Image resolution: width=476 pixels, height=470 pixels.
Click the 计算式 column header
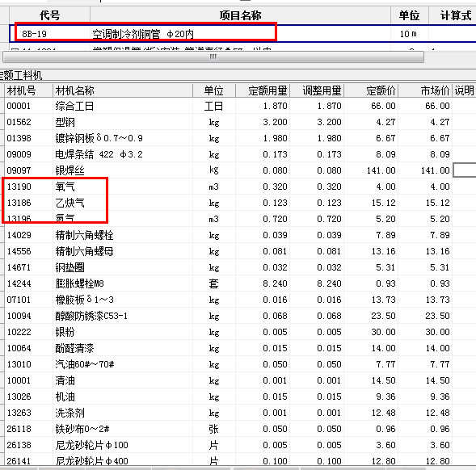coord(455,15)
